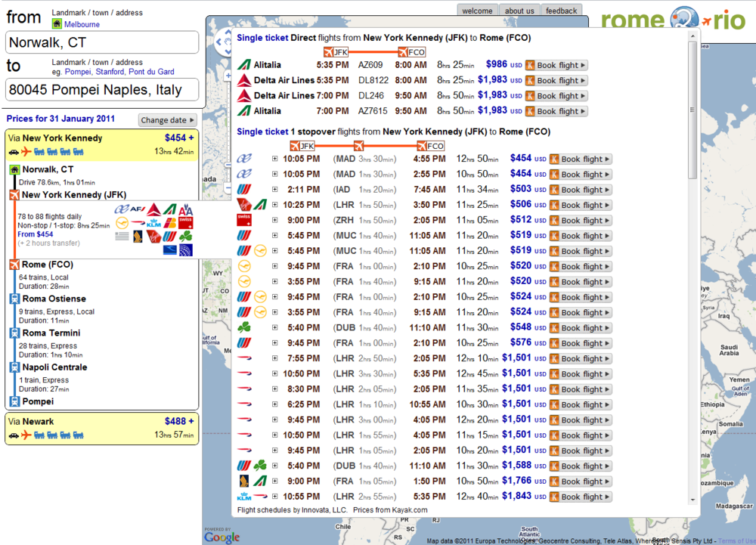756x545 pixels.
Task: Click the FCO airport marker in the stopover flights header
Action: 431,146
